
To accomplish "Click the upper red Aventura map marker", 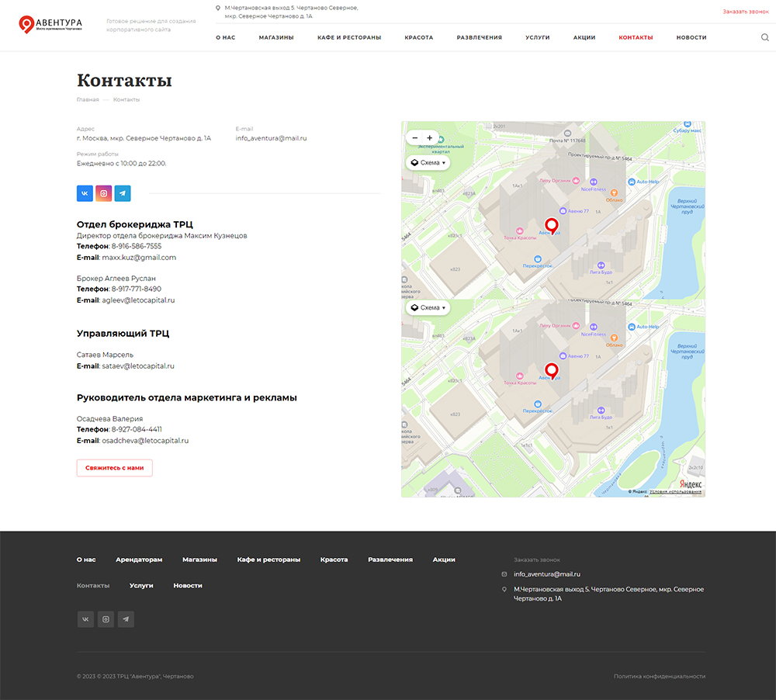I will pos(551,227).
